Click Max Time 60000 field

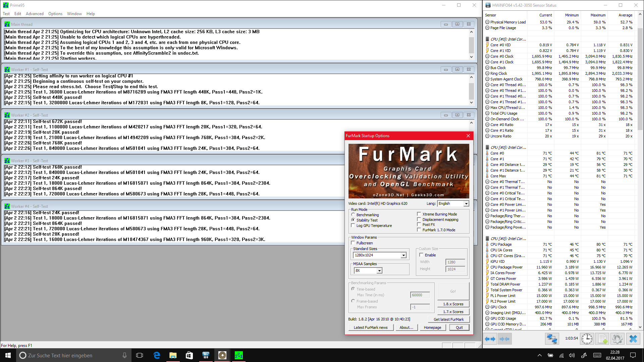420,295
